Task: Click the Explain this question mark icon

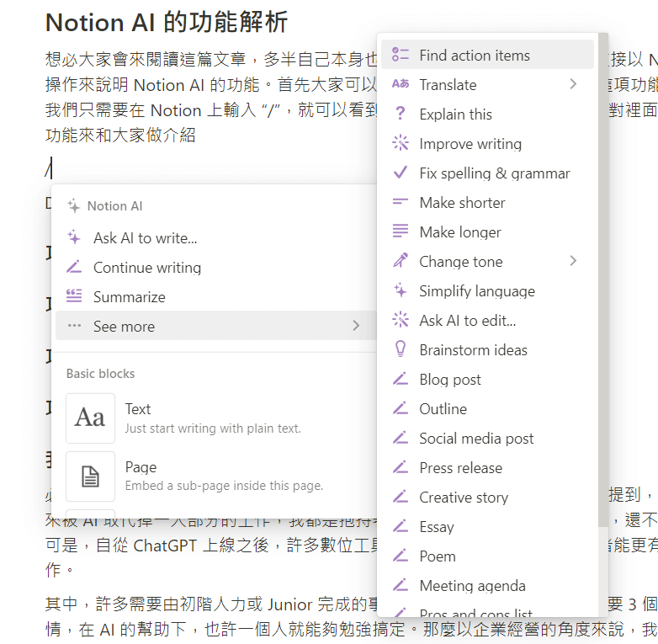Action: click(401, 114)
